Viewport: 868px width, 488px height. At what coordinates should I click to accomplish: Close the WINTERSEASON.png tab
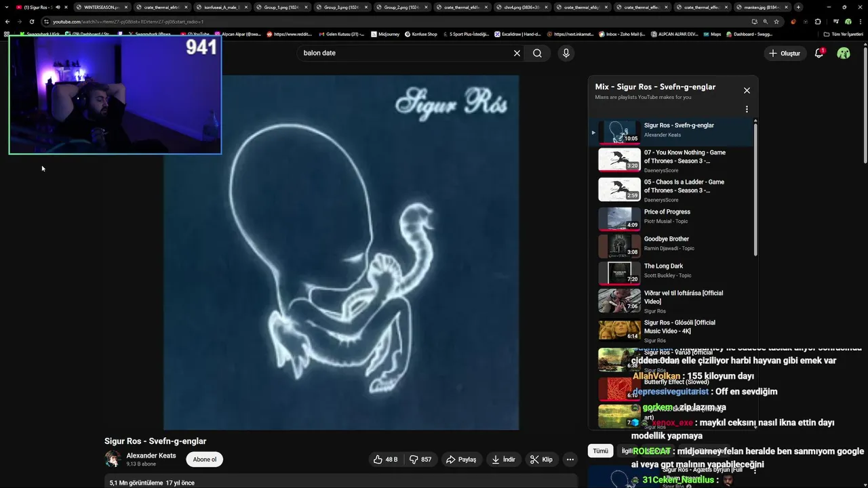point(126,7)
